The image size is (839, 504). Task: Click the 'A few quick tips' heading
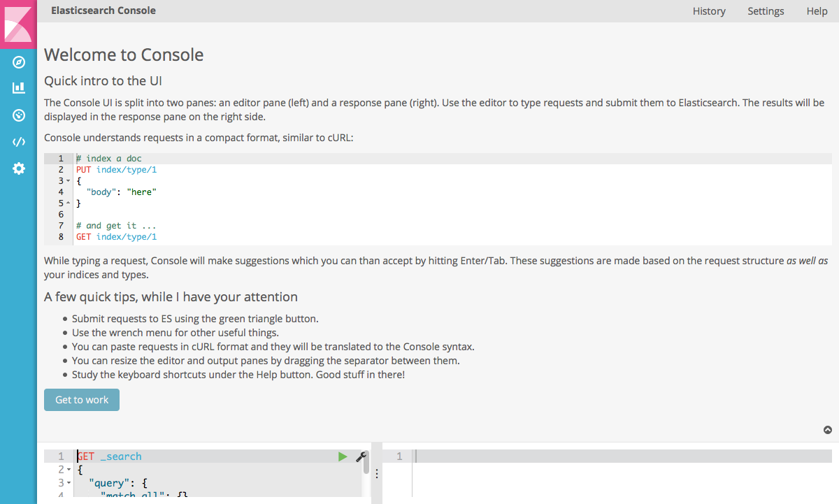171,297
